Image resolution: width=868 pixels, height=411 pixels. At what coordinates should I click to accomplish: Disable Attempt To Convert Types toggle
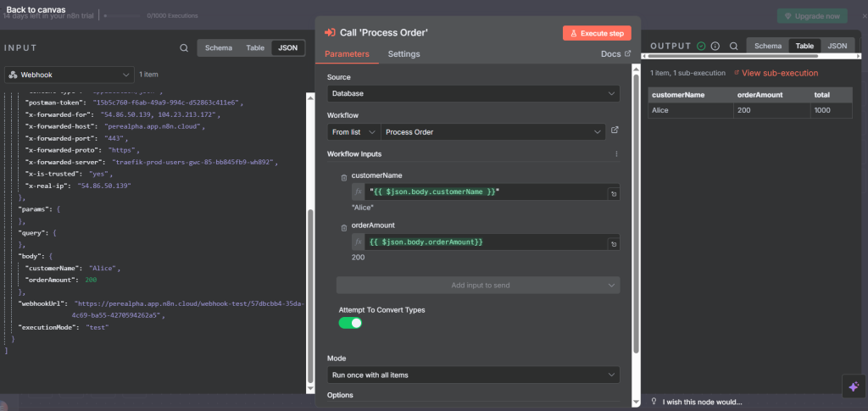coord(350,323)
